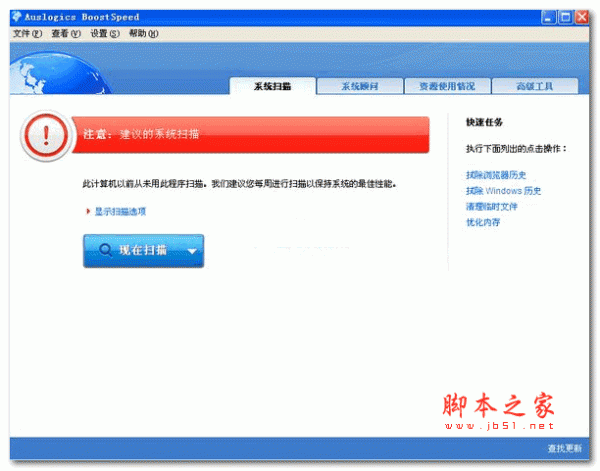
Task: Switch to the 高级工具 tab
Action: 535,86
